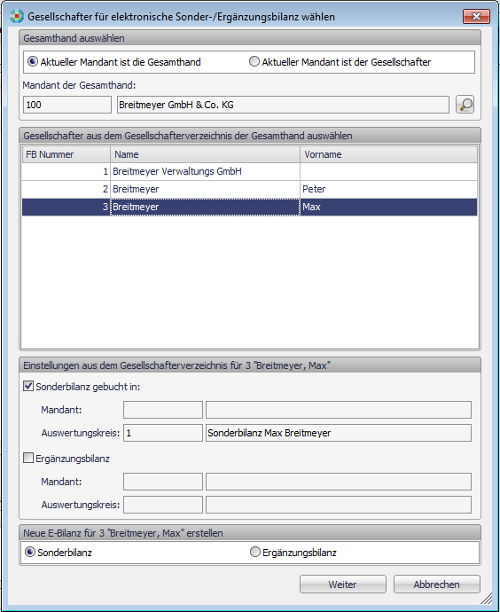The image size is (500, 612).
Task: Select row 'Breitmeyer Verwaltungs GmbH'
Action: pyautogui.click(x=249, y=171)
